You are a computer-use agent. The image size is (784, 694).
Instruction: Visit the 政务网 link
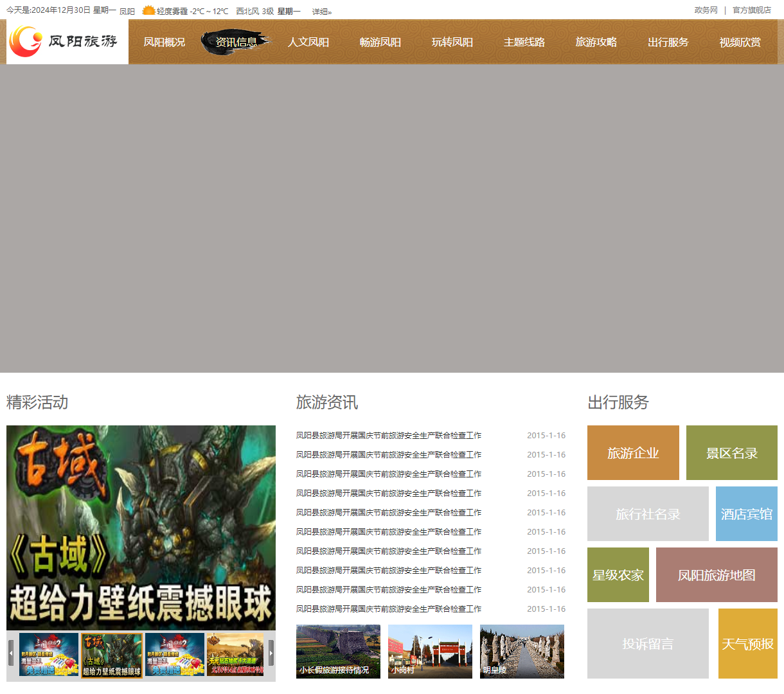pyautogui.click(x=705, y=10)
